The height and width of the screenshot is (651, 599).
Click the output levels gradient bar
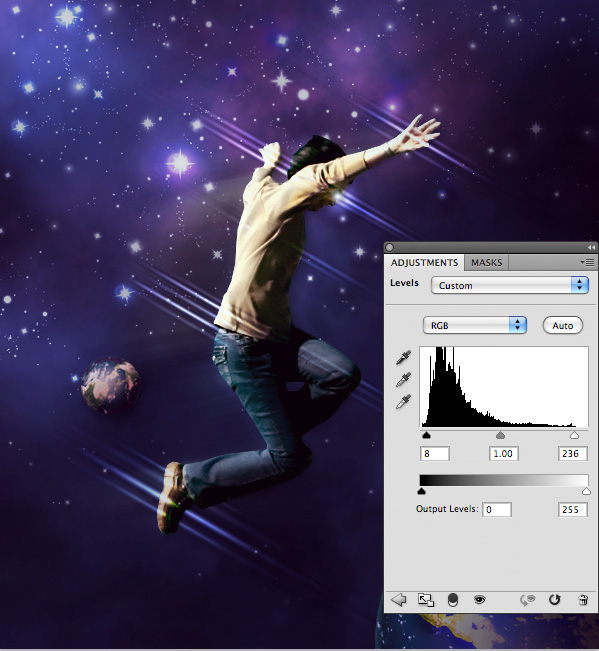pyautogui.click(x=504, y=480)
